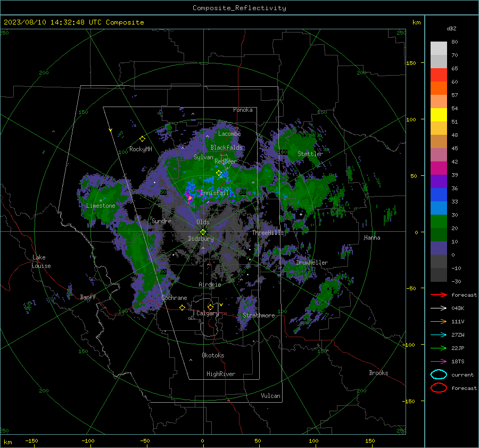479x448 pixels.
Task: Click the magenta storm core west of Innisfail
Action: [x=189, y=198]
